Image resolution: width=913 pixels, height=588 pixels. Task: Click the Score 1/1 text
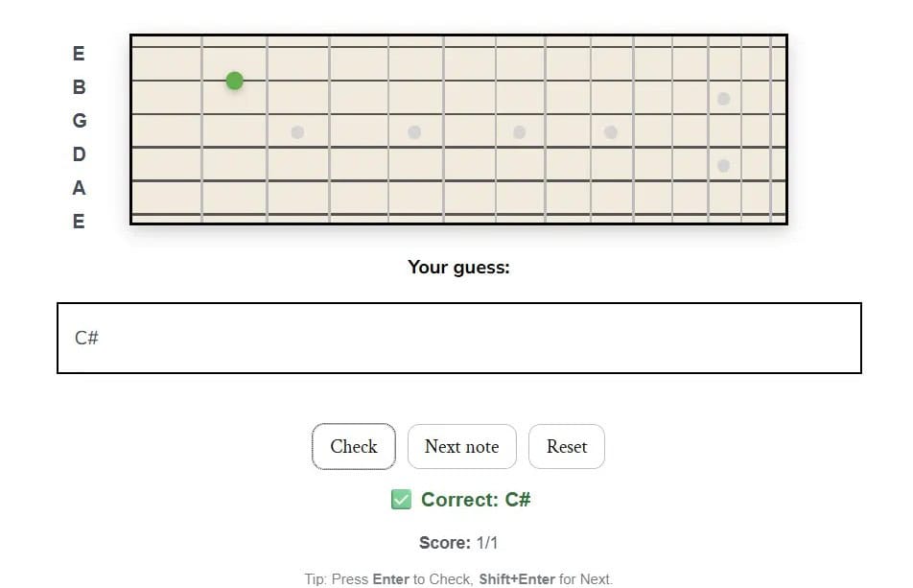pyautogui.click(x=458, y=543)
